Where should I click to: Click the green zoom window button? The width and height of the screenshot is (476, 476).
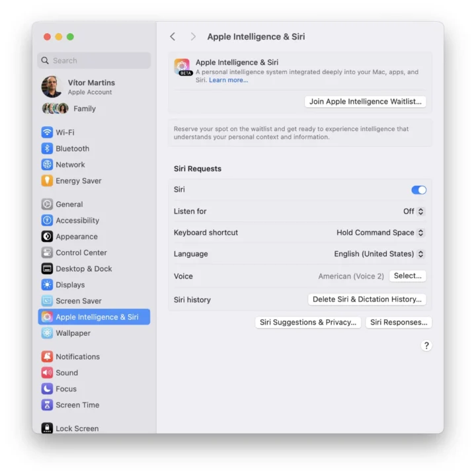click(x=70, y=37)
